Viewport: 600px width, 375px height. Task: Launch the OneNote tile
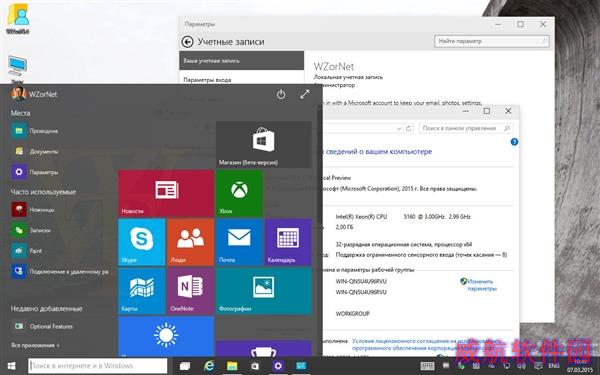click(190, 291)
